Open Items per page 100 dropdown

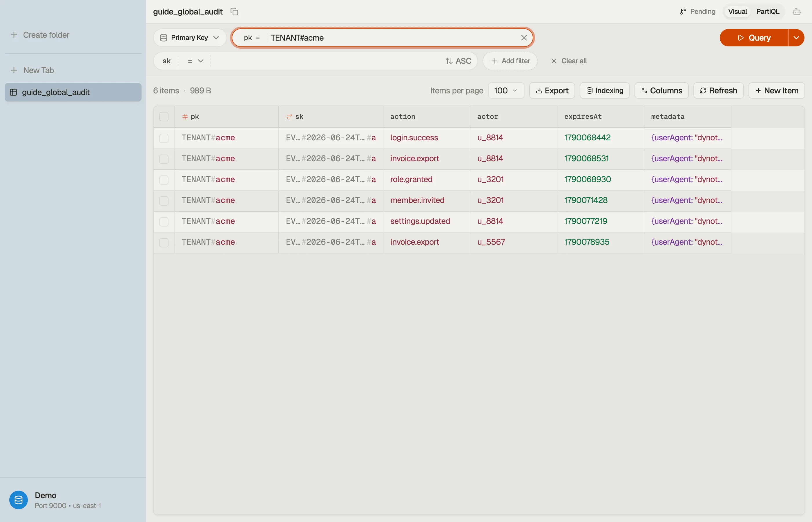[x=506, y=90]
